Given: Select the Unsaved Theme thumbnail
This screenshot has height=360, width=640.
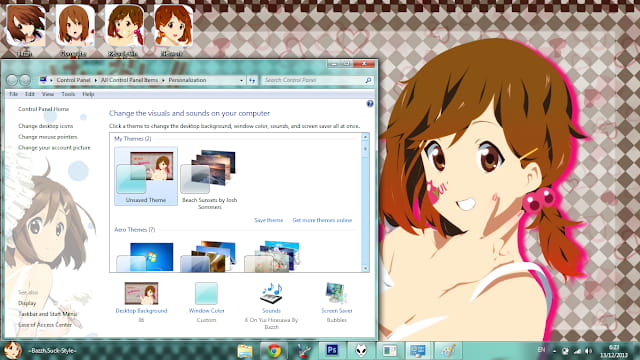Looking at the screenshot, I should pyautogui.click(x=146, y=176).
